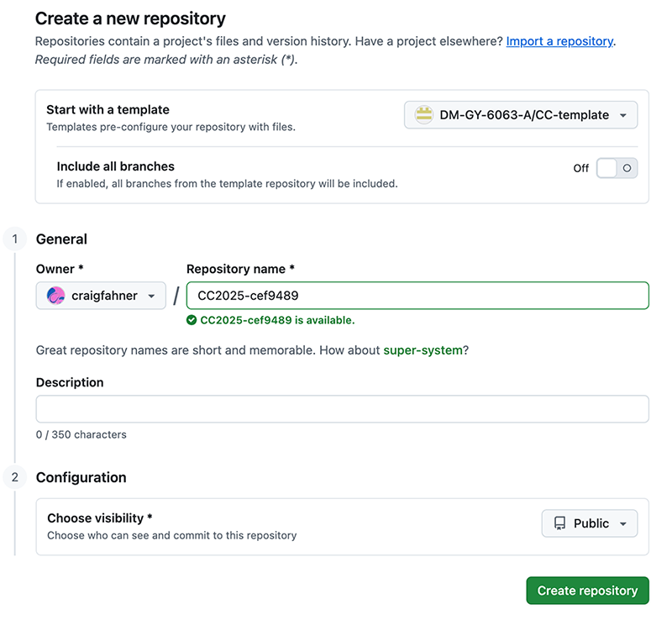Click the repository icon beside Public
The height and width of the screenshot is (625, 672).
pyautogui.click(x=559, y=523)
